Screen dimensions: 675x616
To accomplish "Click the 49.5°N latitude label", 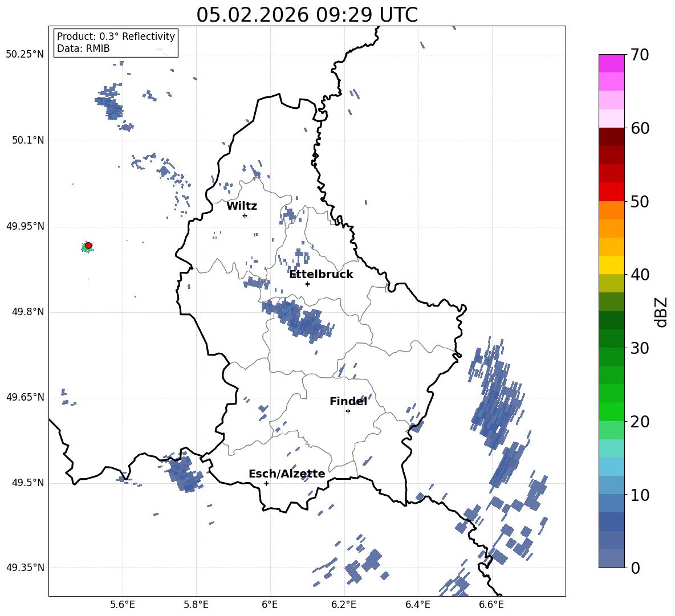I will click(x=28, y=482).
